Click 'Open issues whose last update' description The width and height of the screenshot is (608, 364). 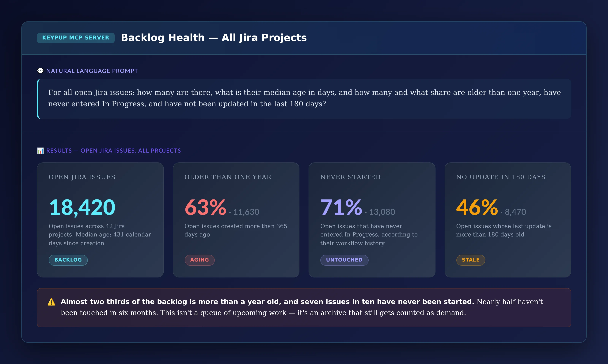point(504,230)
